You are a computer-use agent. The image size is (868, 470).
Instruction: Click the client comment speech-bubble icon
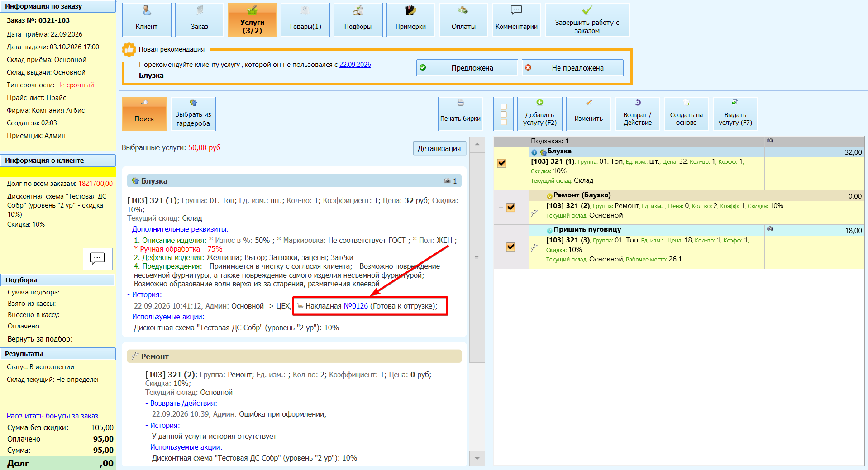pos(97,258)
